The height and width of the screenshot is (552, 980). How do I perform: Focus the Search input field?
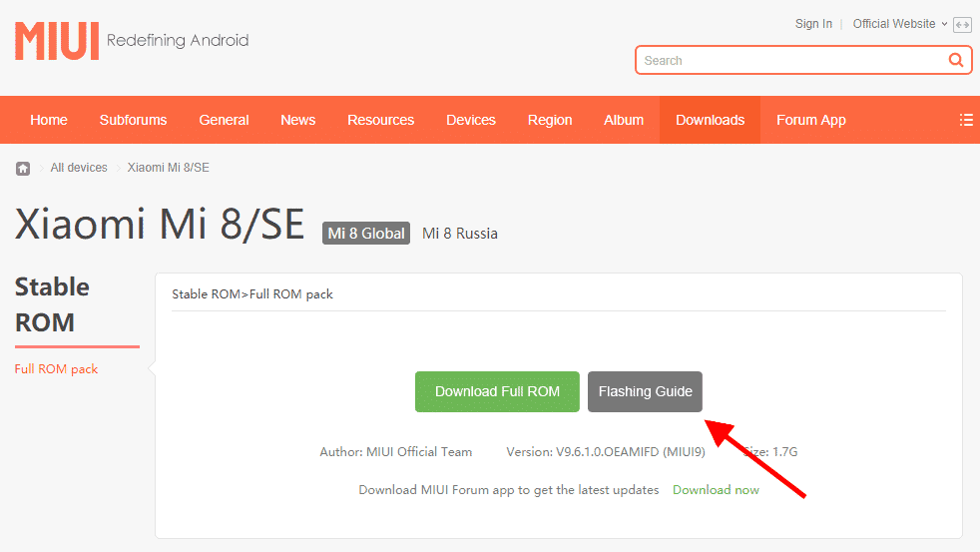click(788, 60)
